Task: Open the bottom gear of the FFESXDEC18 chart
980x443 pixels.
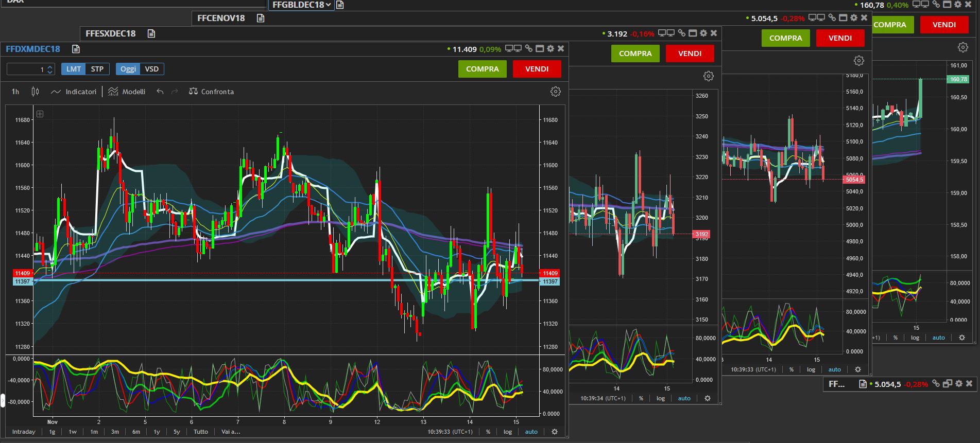Action: pos(708,398)
